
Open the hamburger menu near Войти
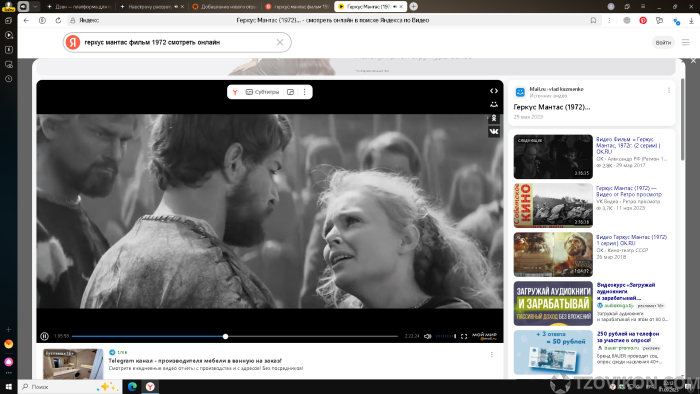tap(685, 42)
